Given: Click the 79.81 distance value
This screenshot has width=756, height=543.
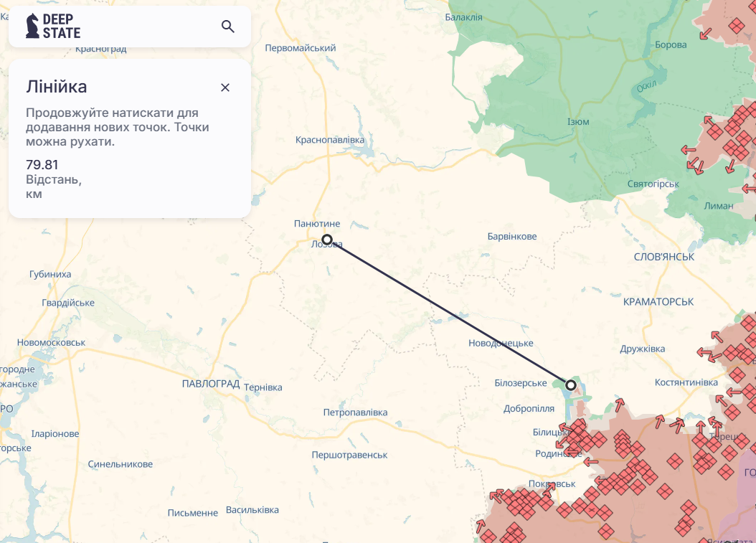Looking at the screenshot, I should [x=42, y=165].
